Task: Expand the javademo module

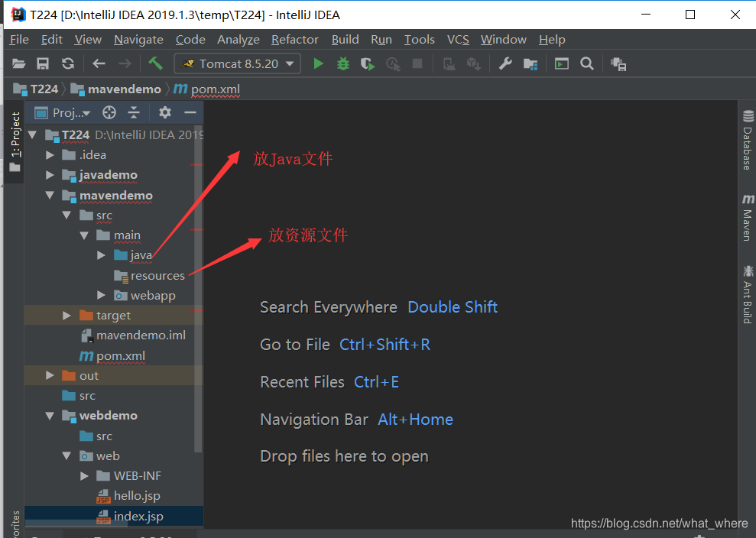Action: click(50, 175)
